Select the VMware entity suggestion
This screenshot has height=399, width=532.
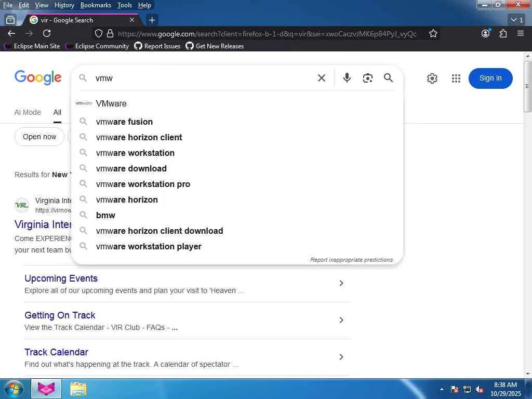point(237,103)
